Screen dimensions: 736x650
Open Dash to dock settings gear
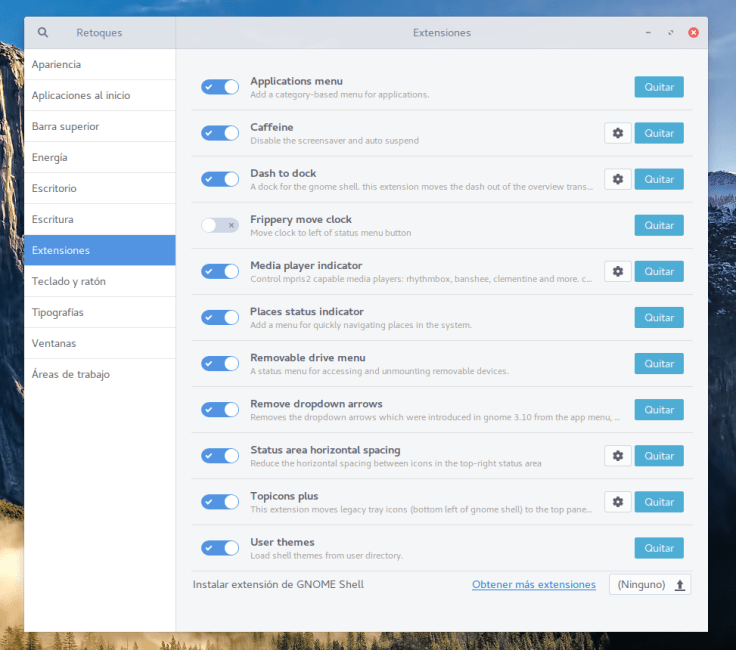(618, 179)
